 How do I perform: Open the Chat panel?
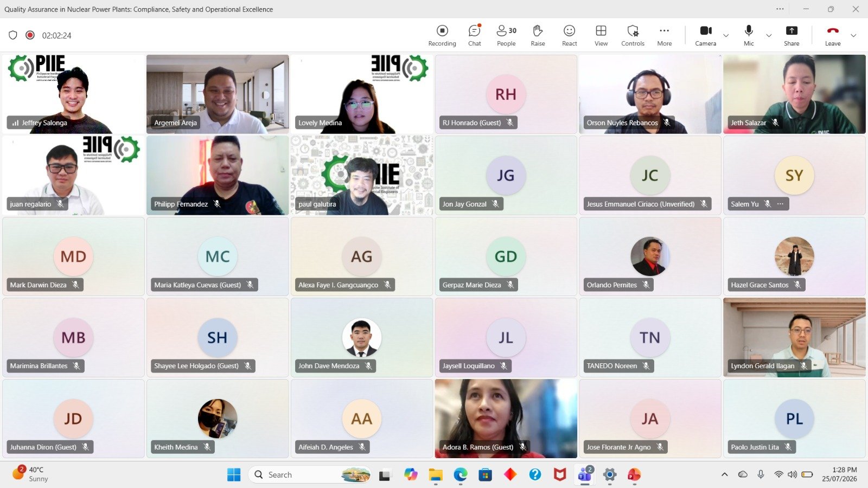475,35
